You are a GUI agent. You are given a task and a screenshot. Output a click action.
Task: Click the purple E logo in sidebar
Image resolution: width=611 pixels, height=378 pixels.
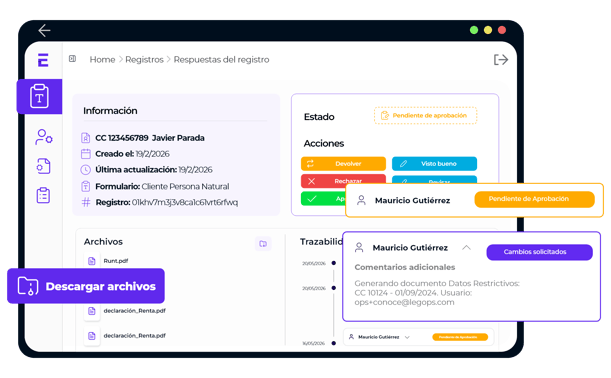(43, 60)
